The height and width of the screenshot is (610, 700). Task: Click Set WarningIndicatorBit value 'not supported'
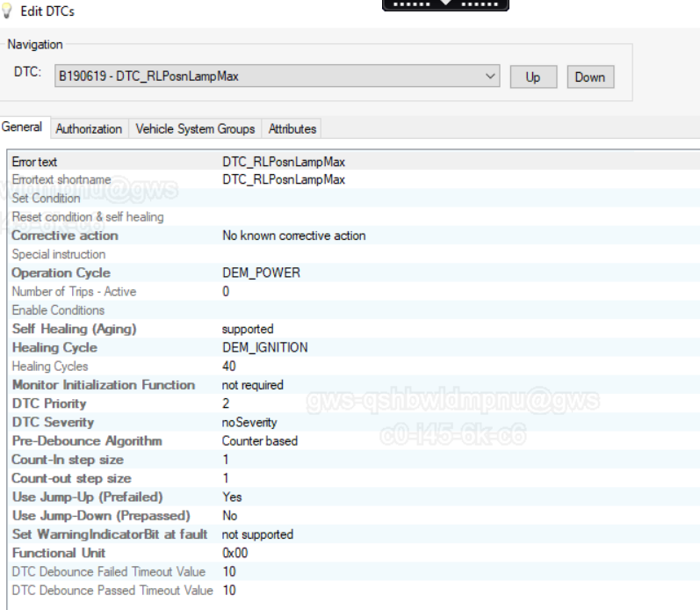point(257,534)
